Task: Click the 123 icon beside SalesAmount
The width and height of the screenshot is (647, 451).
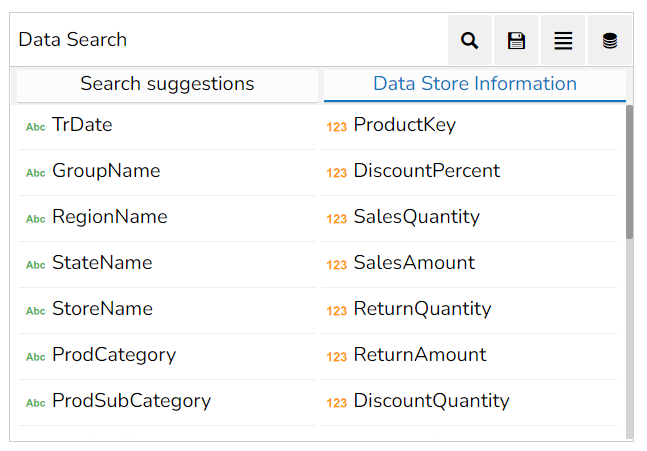Action: click(x=337, y=265)
